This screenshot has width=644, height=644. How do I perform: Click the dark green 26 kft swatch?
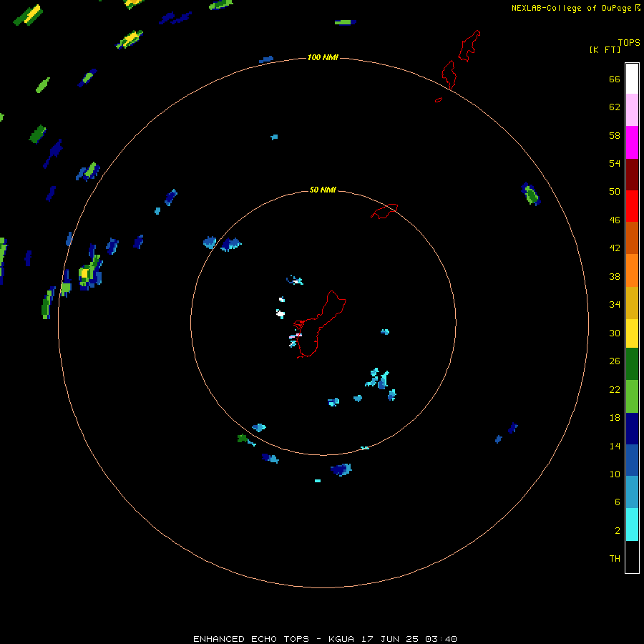pyautogui.click(x=632, y=364)
